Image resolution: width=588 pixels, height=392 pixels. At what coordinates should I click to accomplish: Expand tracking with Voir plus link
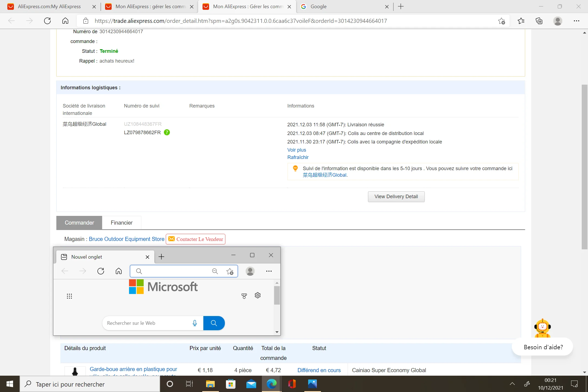[296, 150]
